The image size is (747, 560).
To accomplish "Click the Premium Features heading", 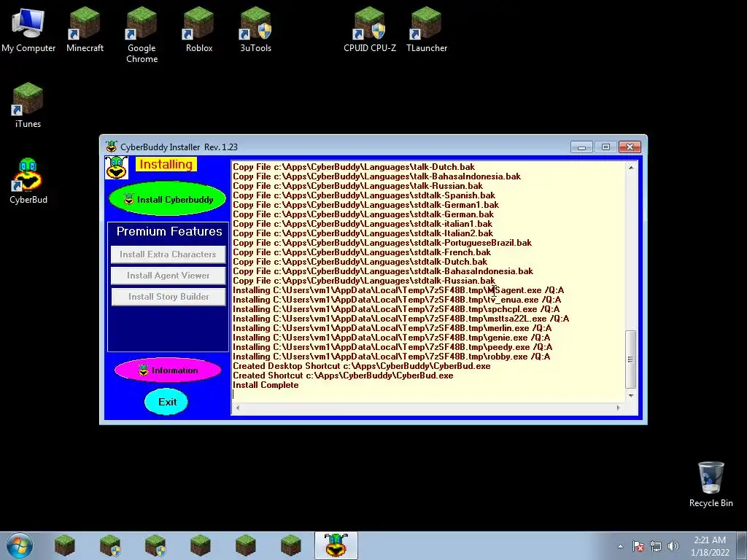I will (169, 231).
